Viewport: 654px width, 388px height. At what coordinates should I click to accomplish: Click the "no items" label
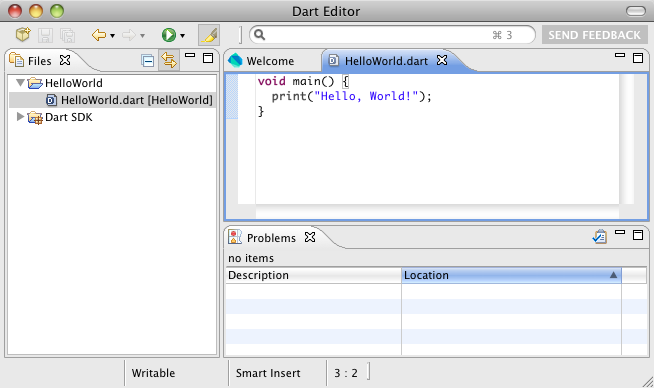point(251,258)
